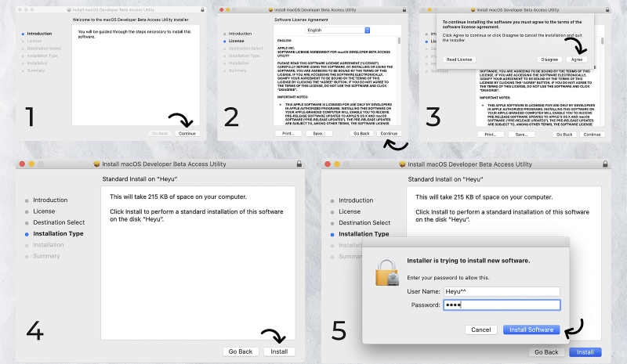This screenshot has width=627, height=364.
Task: Click Go Back behind the password dialog
Action: pos(546,352)
